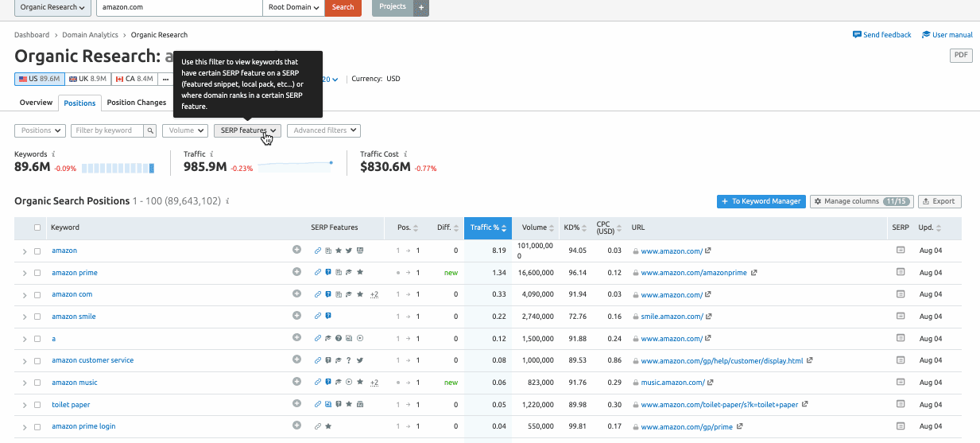View SERP snapshot icon for 'toilet paper'
This screenshot has height=443, width=980.
click(x=901, y=404)
